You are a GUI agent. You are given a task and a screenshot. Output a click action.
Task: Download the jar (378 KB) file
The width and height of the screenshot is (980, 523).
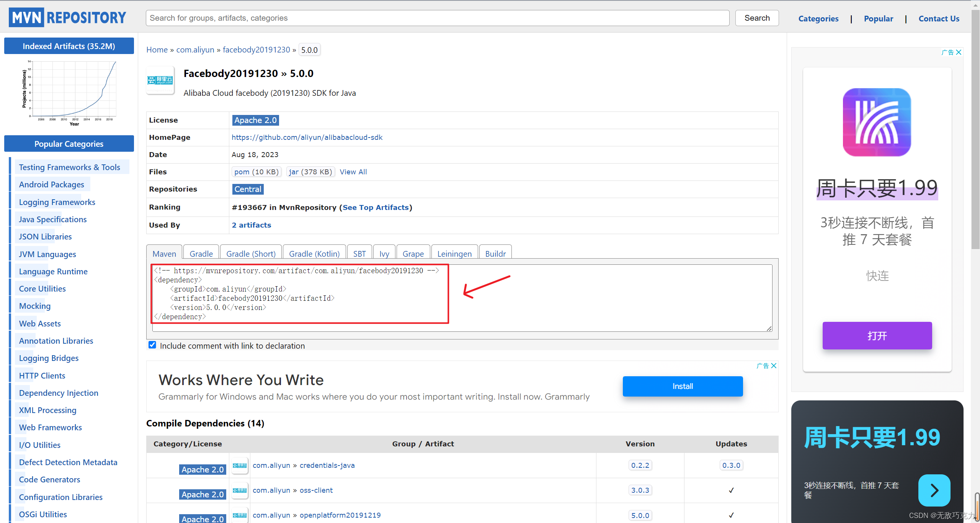[310, 172]
